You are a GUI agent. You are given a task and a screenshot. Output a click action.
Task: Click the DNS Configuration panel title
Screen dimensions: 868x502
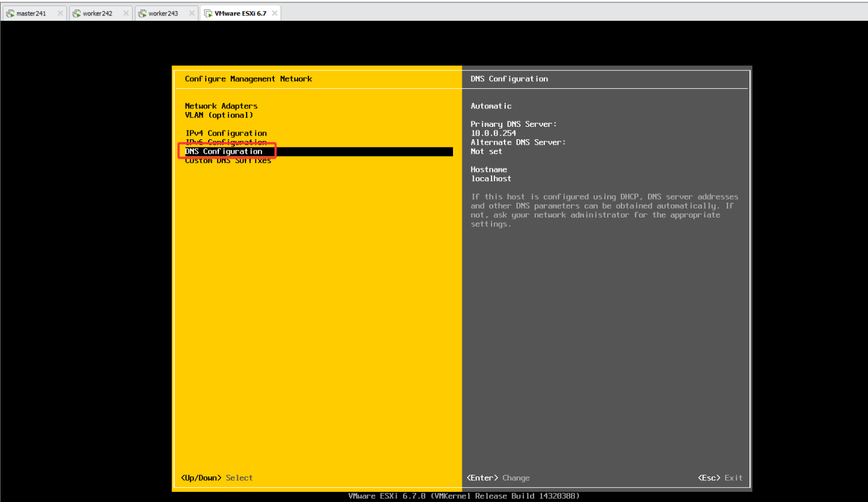509,79
